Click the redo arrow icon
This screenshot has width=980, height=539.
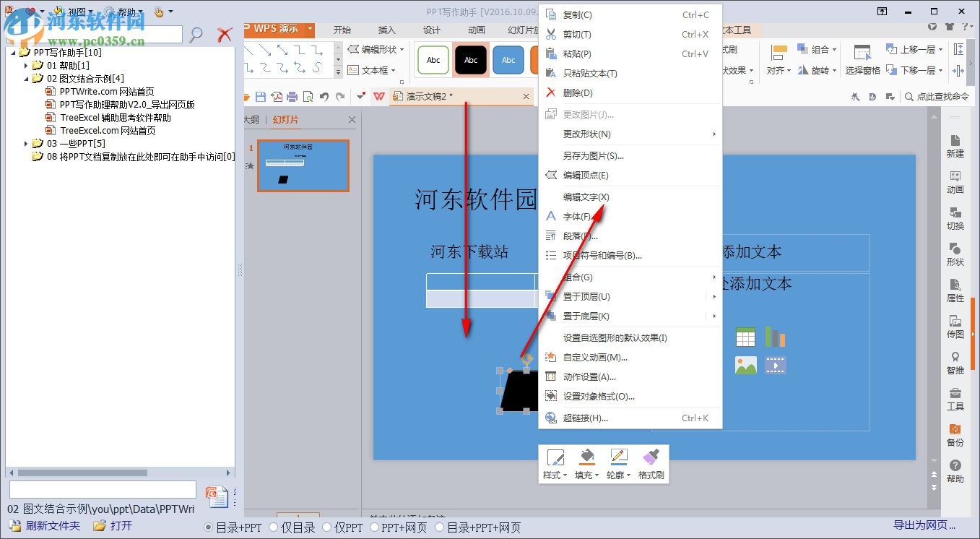point(340,97)
